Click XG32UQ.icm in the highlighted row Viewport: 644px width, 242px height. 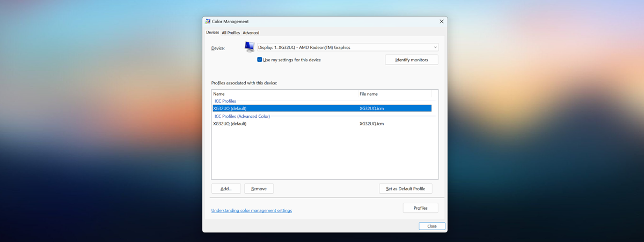tap(371, 108)
